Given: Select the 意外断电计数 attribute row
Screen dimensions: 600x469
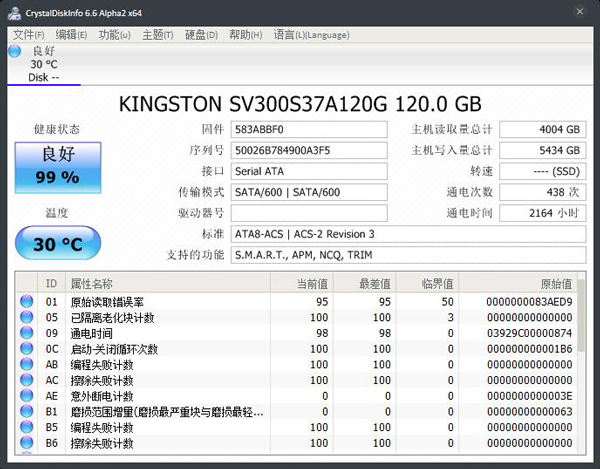Looking at the screenshot, I should 296,396.
